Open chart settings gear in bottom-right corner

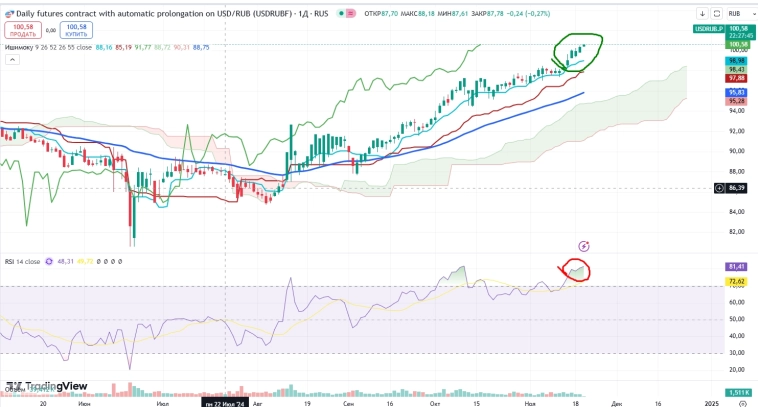[x=740, y=402]
